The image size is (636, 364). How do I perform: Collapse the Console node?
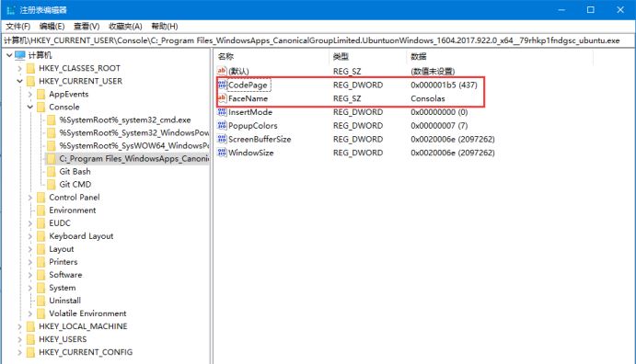(30, 107)
